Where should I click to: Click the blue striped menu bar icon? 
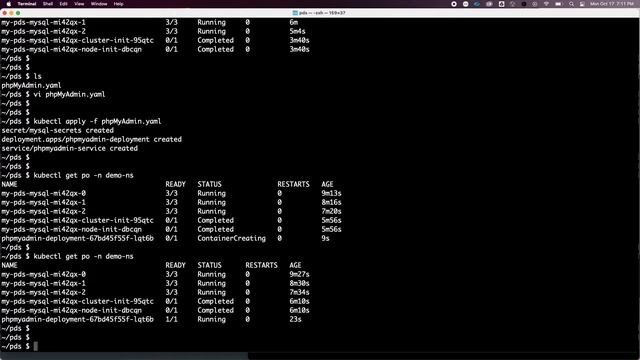[477, 4]
